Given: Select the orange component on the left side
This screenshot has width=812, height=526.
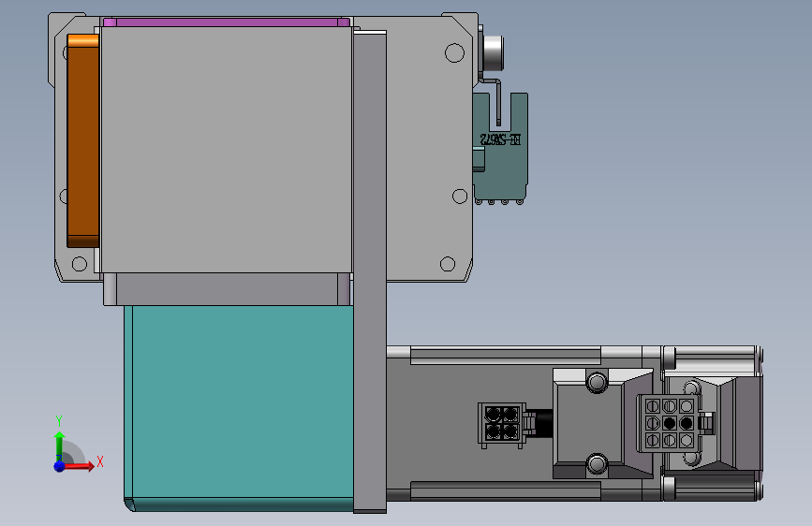Looking at the screenshot, I should (82, 140).
